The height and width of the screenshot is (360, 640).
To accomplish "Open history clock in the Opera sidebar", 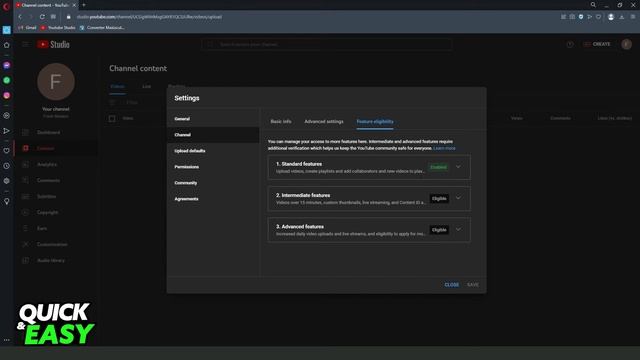I will [x=7, y=166].
